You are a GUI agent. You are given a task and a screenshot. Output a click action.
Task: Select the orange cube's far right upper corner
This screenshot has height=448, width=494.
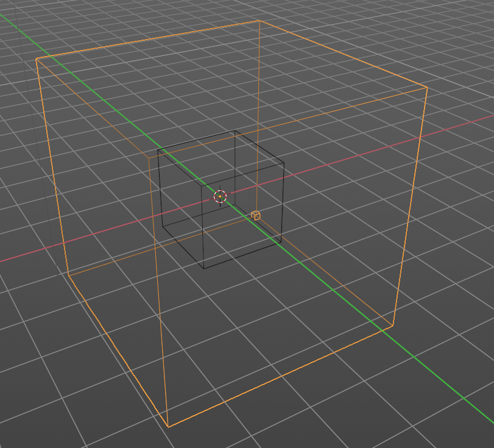click(x=427, y=87)
